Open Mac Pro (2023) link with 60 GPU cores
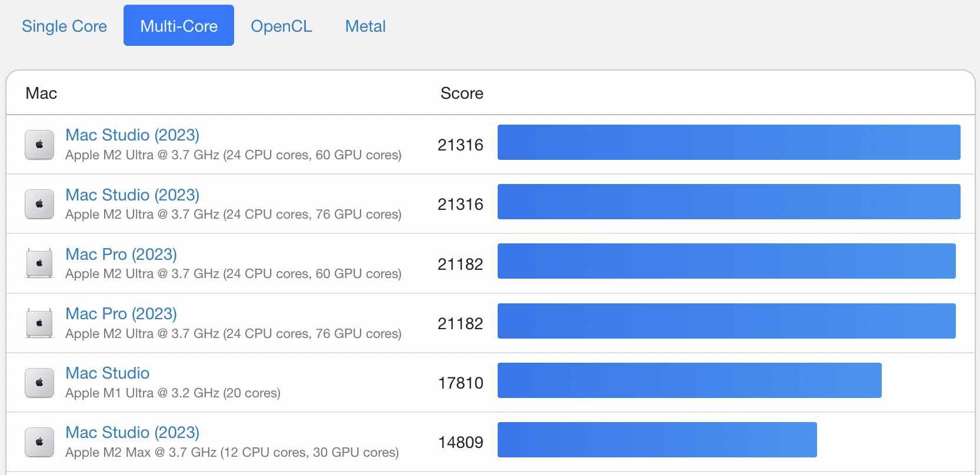This screenshot has height=475, width=980. click(121, 254)
